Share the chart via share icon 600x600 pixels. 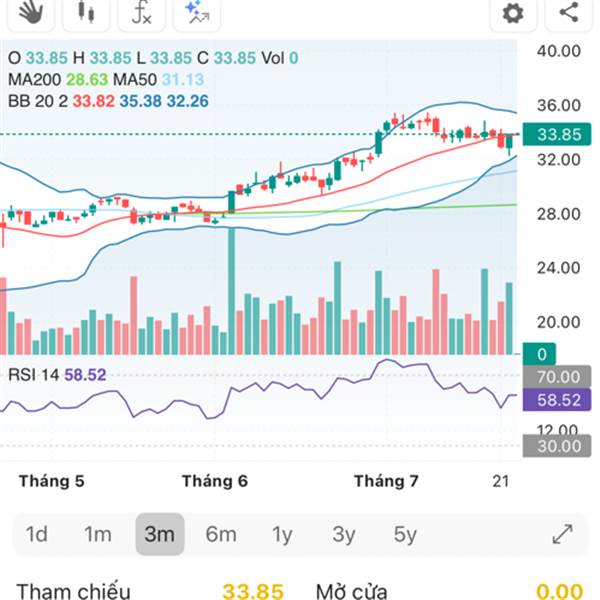click(x=569, y=13)
